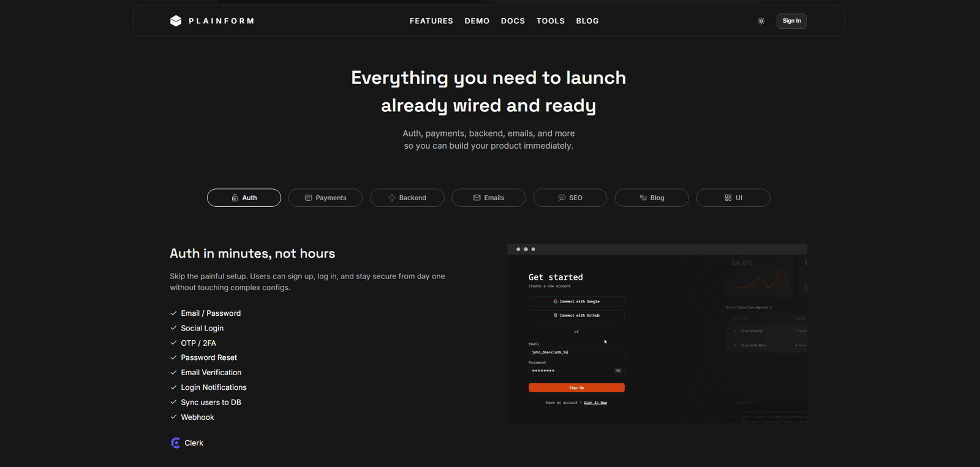Click Connect with Google in preview

[x=576, y=301]
